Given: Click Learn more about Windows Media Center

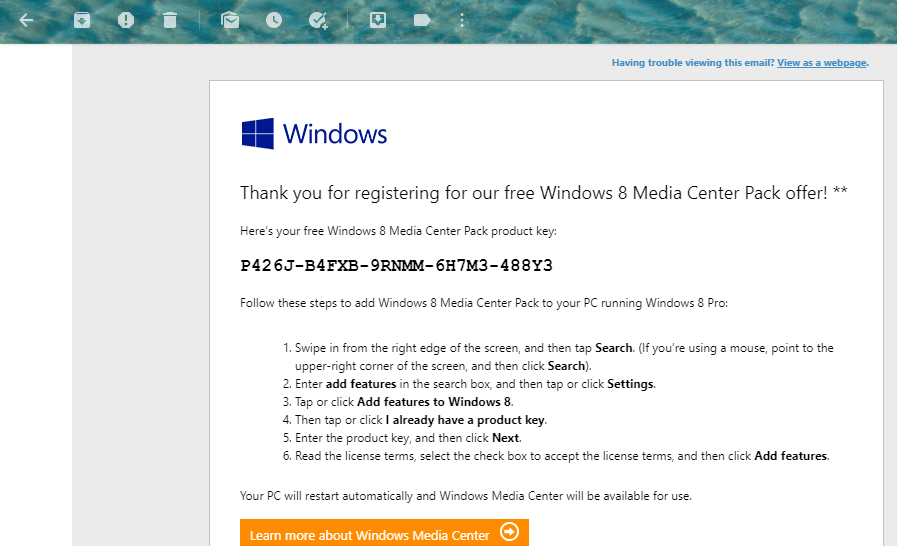Looking at the screenshot, I should pos(384,533).
